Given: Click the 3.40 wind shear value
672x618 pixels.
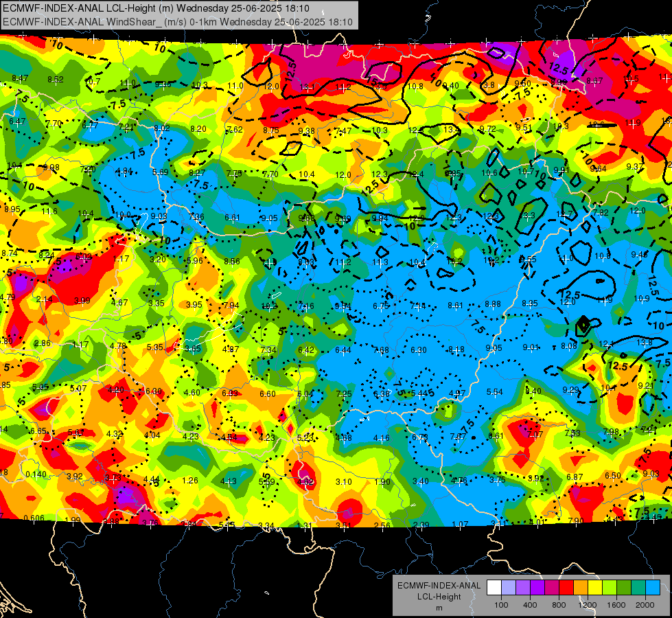Looking at the screenshot, I should click(x=420, y=481).
